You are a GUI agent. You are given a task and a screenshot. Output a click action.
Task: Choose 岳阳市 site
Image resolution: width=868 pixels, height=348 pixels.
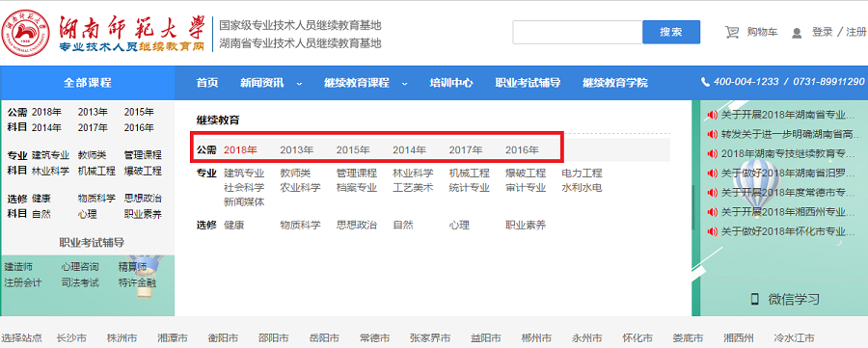pos(324,338)
